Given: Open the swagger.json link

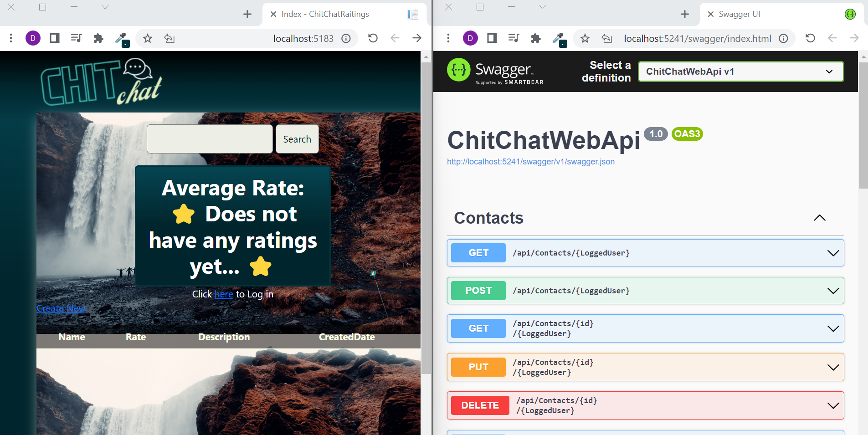Looking at the screenshot, I should tap(531, 162).
